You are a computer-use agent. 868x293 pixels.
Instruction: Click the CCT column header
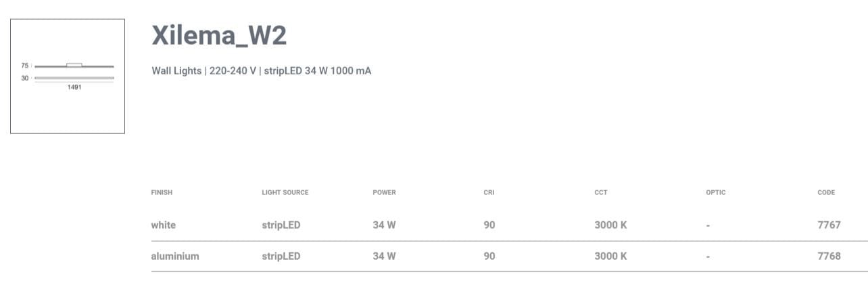coord(600,192)
